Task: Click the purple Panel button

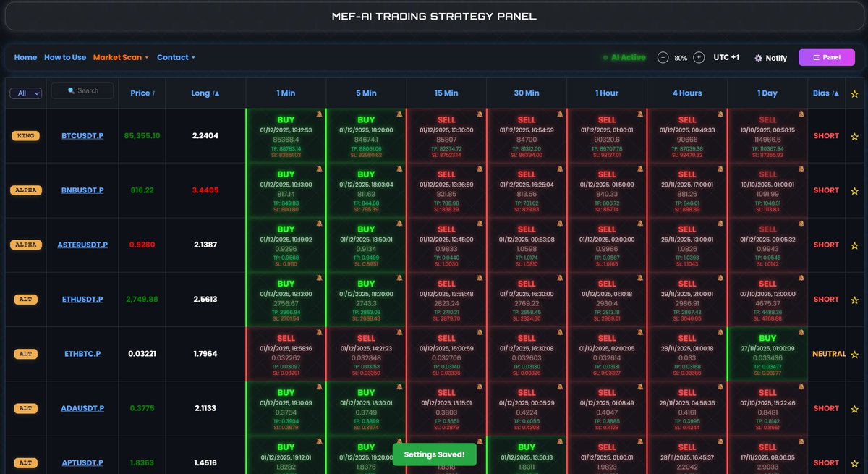Action: point(827,56)
